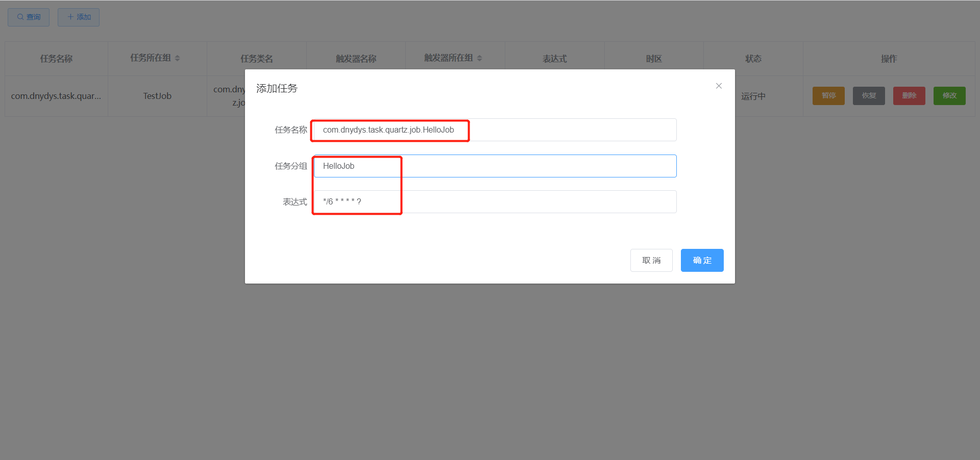Click the red 删除 delete action

(909, 95)
